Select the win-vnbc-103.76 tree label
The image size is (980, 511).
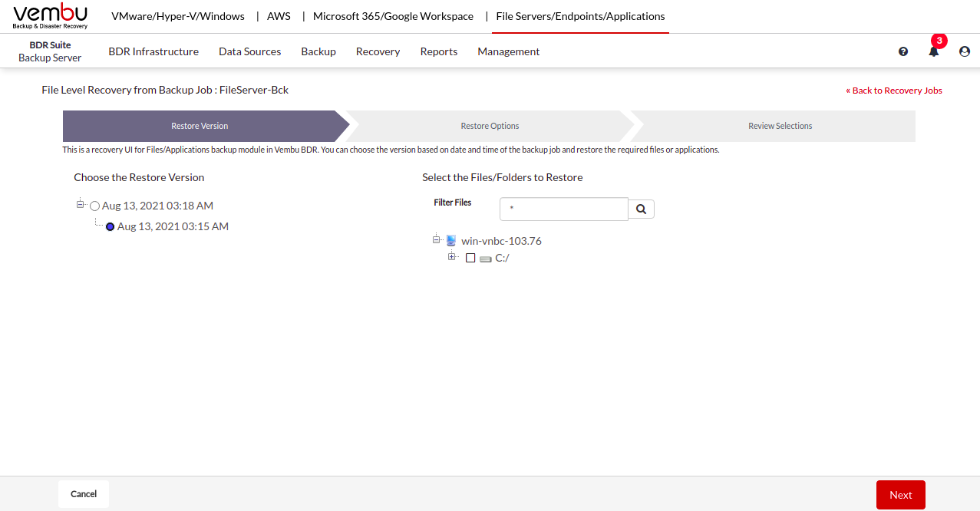click(501, 241)
